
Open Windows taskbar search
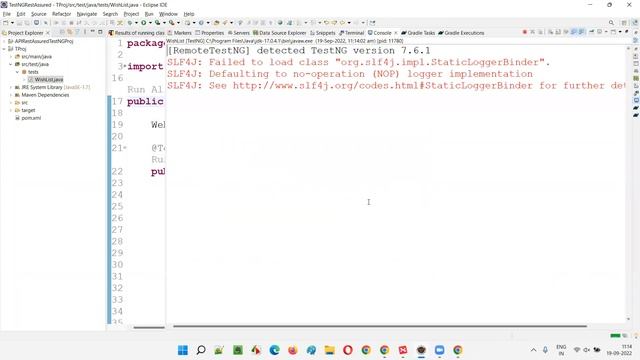(x=201, y=350)
